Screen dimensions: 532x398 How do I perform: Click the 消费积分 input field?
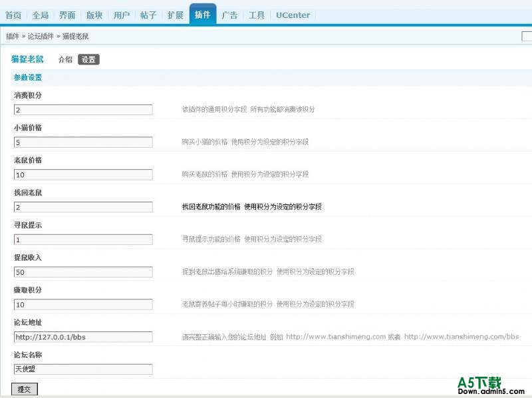point(83,110)
